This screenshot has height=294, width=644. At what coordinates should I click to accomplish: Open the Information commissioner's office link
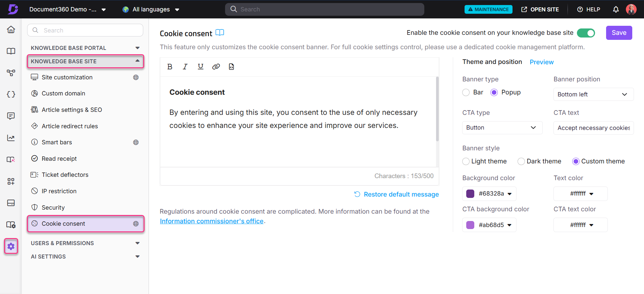tap(211, 221)
